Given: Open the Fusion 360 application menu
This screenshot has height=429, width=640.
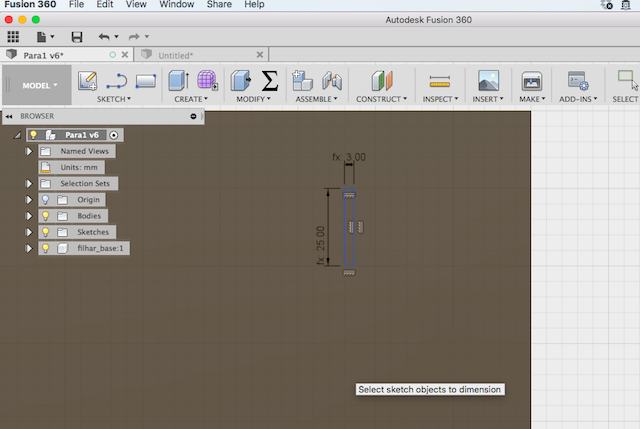Looking at the screenshot, I should coord(30,4).
